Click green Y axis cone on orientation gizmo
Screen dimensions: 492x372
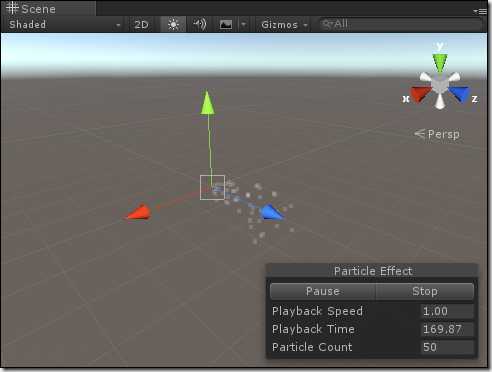pos(440,63)
